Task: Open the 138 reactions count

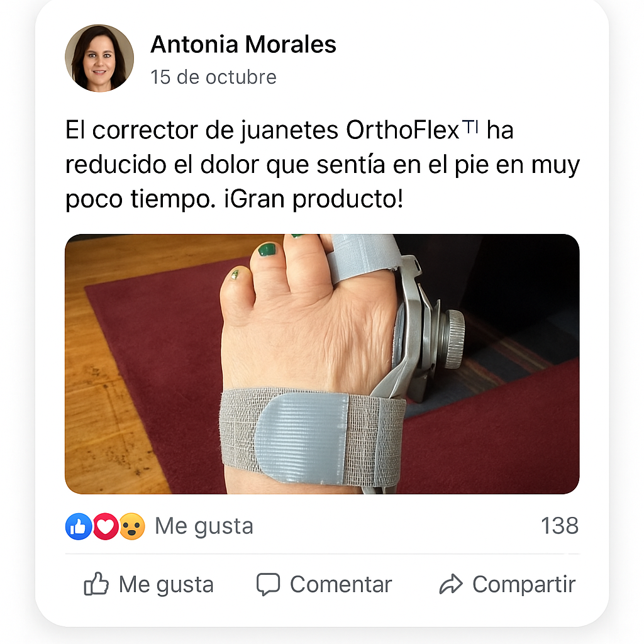Action: [559, 526]
